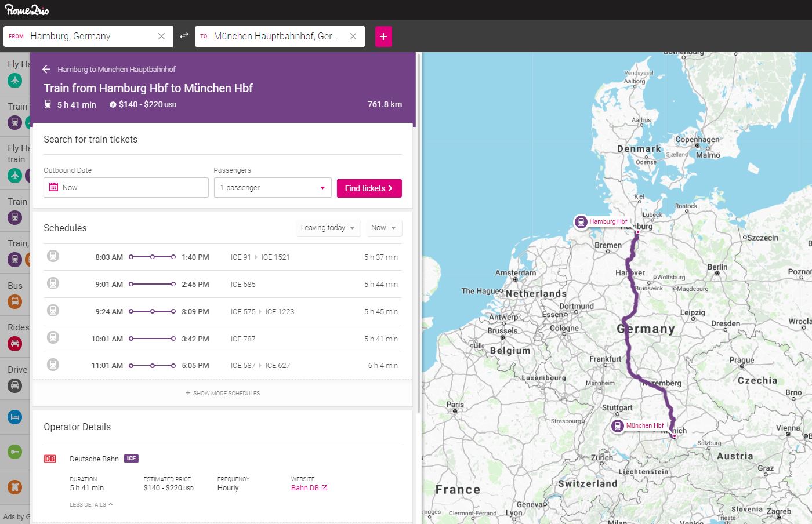The height and width of the screenshot is (524, 812).
Task: Click the Berlin label on the map
Action: [717, 267]
